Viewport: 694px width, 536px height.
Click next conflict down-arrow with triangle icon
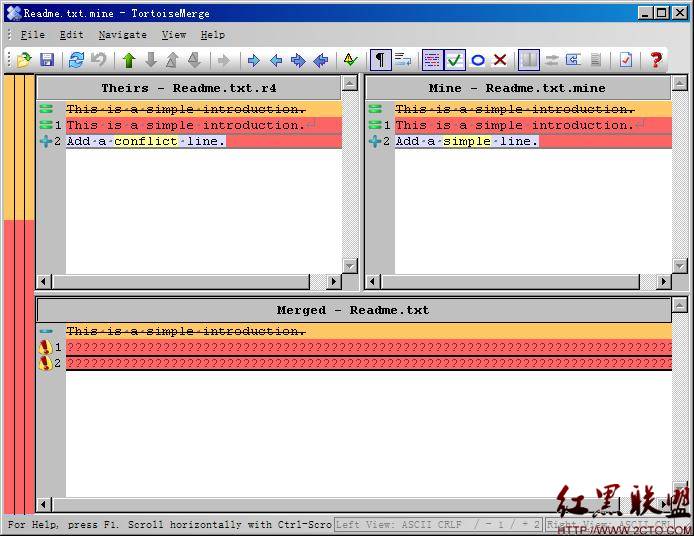[x=194, y=60]
